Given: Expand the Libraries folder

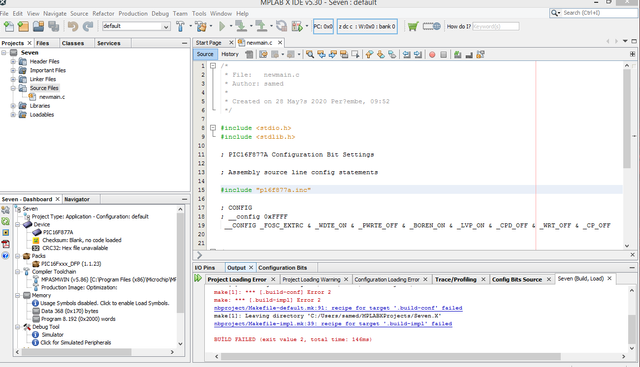Looking at the screenshot, I should [13, 106].
